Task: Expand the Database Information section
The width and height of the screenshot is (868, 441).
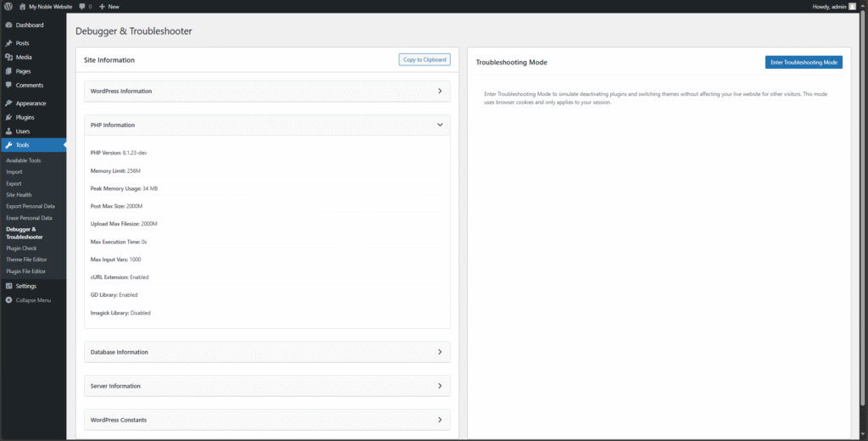Action: (x=439, y=352)
